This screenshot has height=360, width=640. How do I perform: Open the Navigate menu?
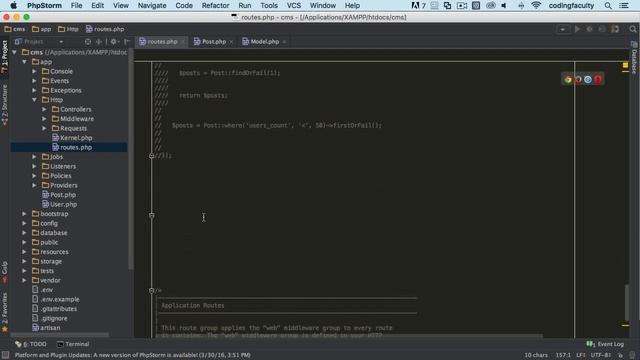pyautogui.click(x=152, y=6)
